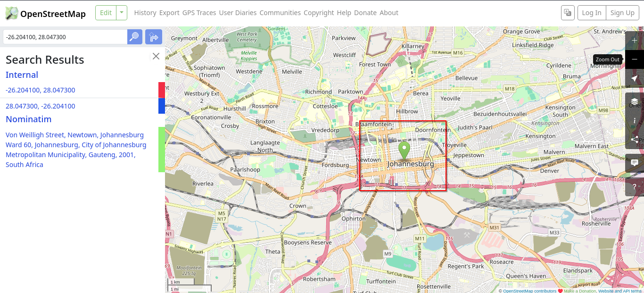Image resolution: width=644 pixels, height=293 pixels.
Task: Click the OpenStreetMap logo icon
Action: 12,13
